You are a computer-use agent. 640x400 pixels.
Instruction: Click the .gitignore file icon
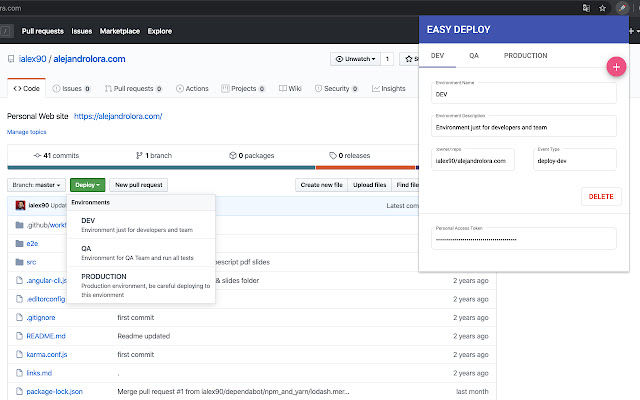[x=19, y=318]
